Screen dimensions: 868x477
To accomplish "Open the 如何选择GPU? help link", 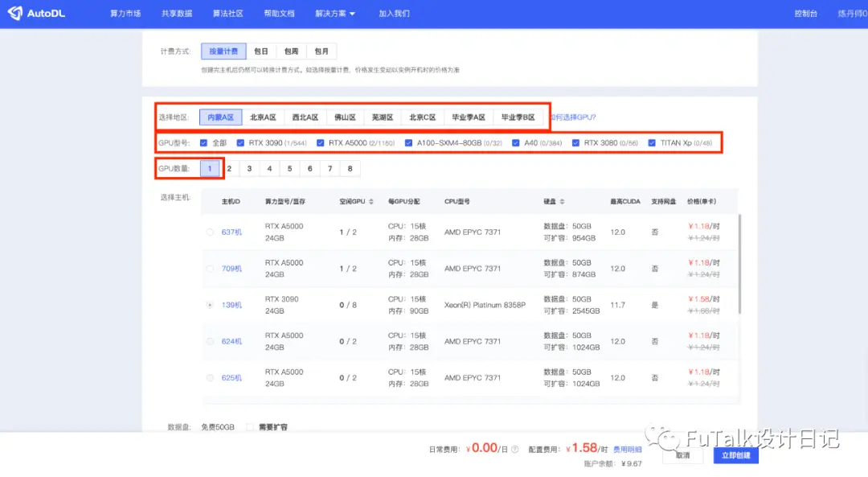I will coord(573,117).
